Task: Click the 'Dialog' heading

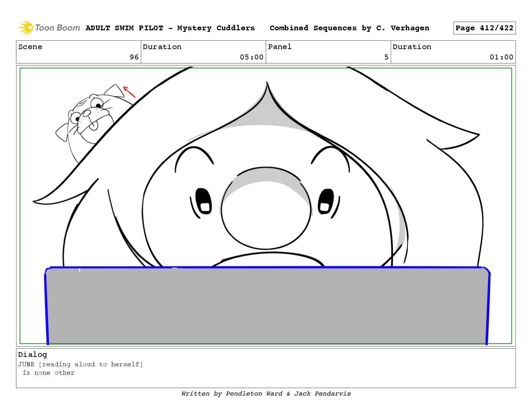Action: (33, 354)
